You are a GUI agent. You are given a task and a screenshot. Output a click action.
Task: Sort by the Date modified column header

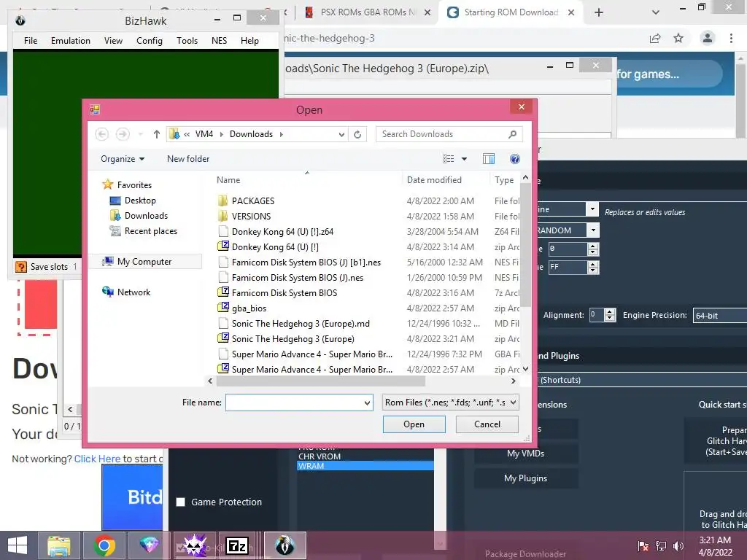pos(434,180)
